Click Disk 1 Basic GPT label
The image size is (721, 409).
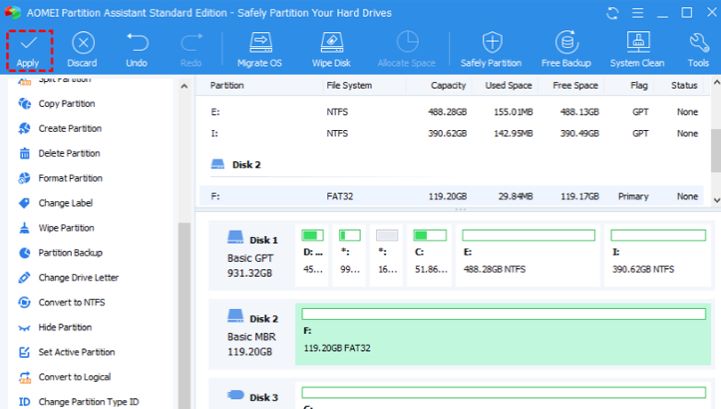tap(252, 256)
